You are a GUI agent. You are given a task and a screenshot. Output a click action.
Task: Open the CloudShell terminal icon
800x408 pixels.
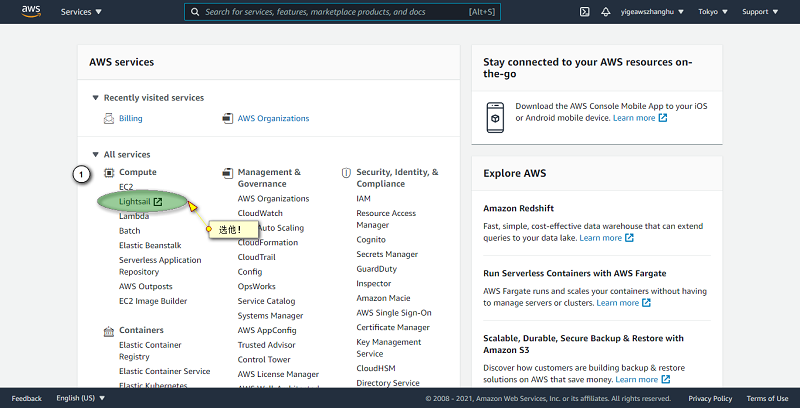point(584,12)
